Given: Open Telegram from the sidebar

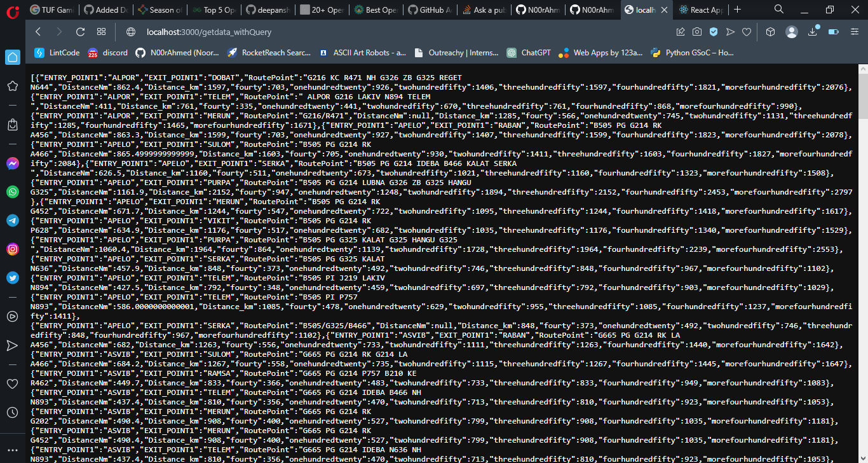Looking at the screenshot, I should tap(12, 220).
